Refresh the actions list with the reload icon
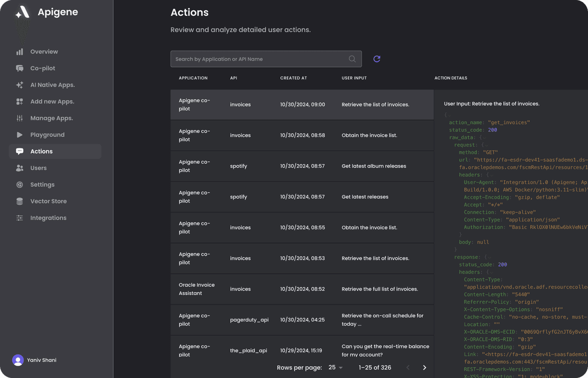 pyautogui.click(x=377, y=59)
